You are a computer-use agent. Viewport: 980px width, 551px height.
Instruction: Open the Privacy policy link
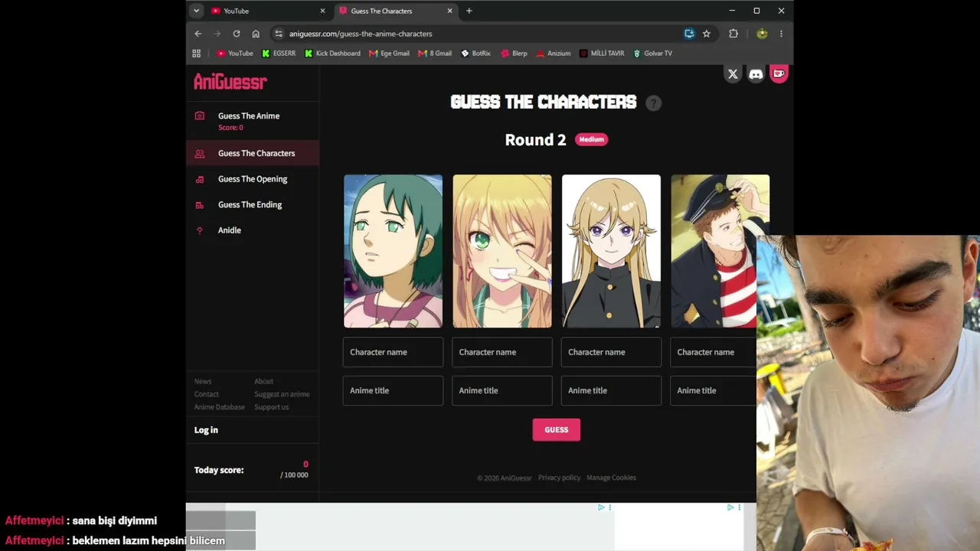(x=559, y=478)
